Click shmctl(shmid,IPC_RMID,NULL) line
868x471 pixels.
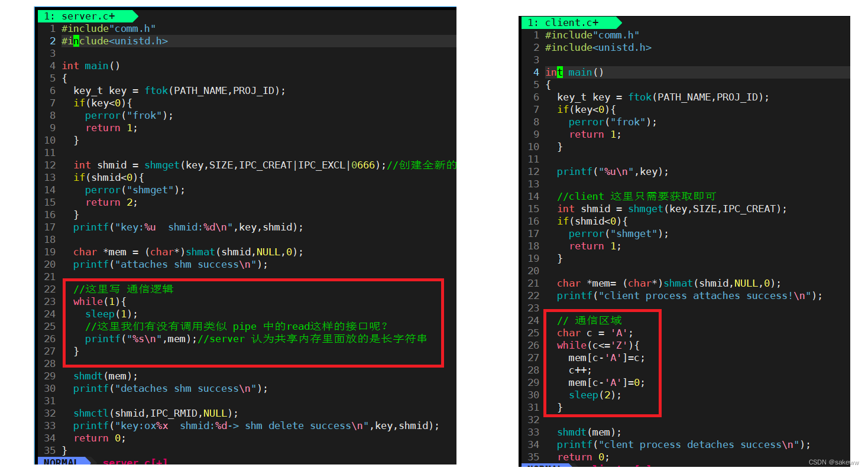point(156,413)
